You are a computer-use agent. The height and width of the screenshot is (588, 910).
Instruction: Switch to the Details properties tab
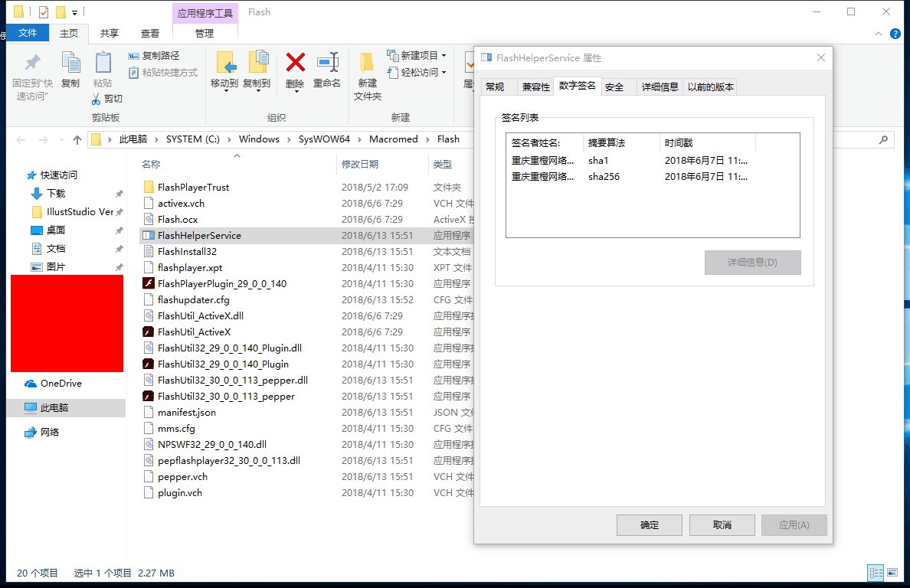pos(660,87)
